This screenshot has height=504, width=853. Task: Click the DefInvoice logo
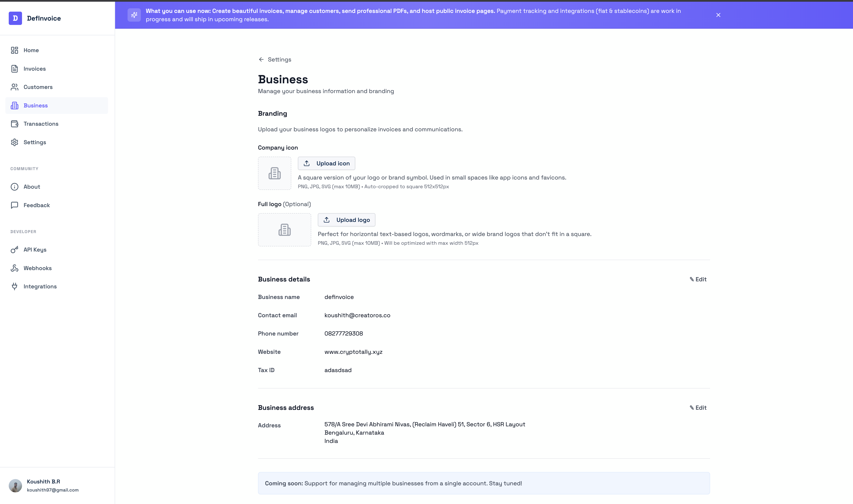click(x=15, y=18)
